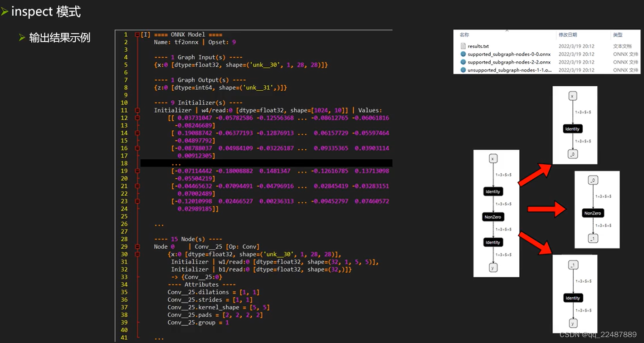Click the results.txt file icon
The image size is (644, 343).
pos(463,46)
